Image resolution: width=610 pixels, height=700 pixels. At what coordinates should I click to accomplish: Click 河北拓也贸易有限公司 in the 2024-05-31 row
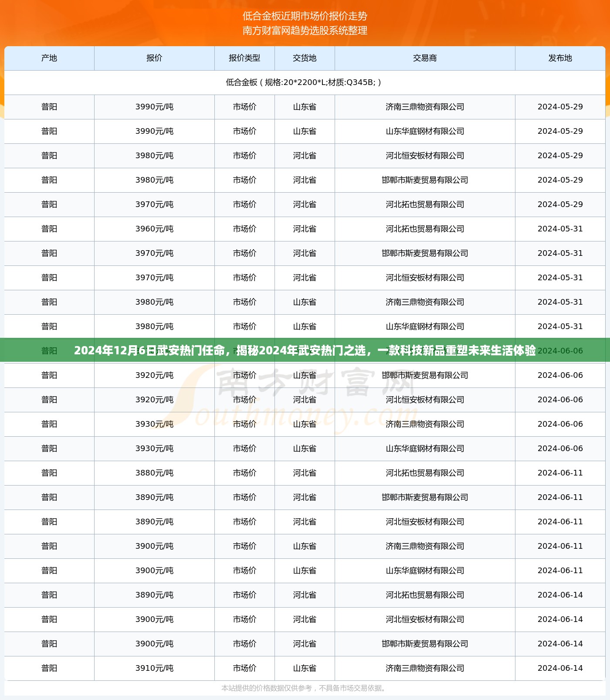pos(425,229)
